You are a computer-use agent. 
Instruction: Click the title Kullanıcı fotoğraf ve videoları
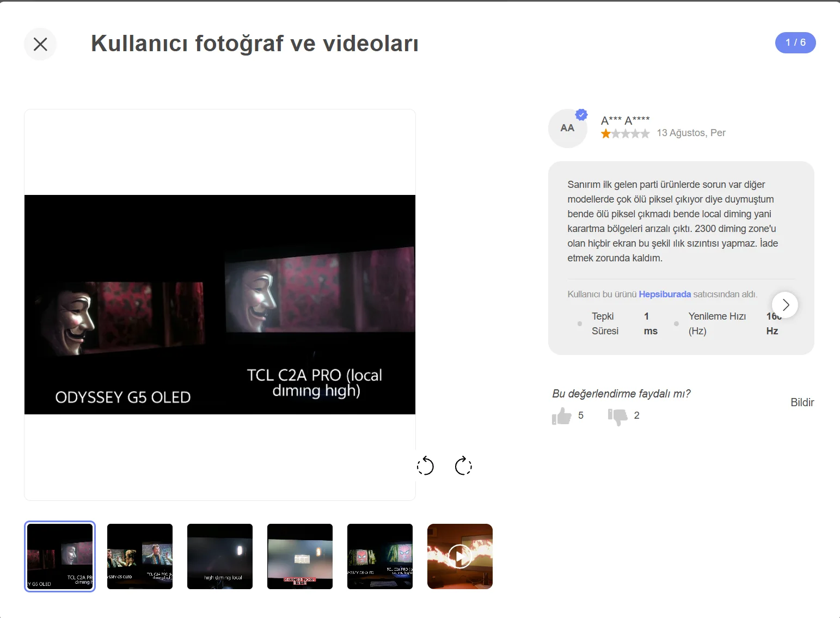click(x=255, y=44)
